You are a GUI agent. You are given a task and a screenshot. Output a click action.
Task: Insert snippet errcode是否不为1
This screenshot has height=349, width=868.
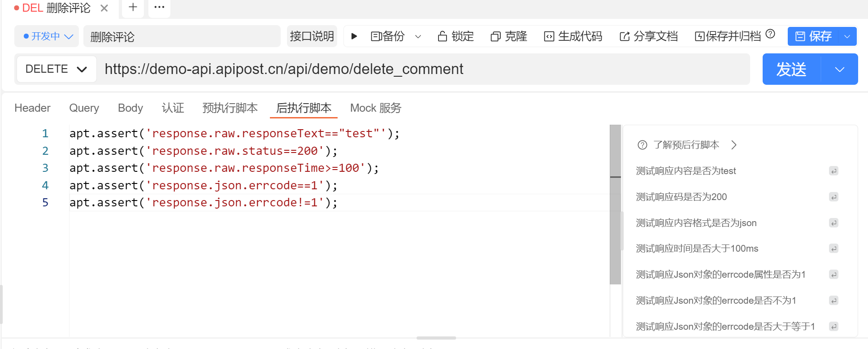pyautogui.click(x=716, y=301)
